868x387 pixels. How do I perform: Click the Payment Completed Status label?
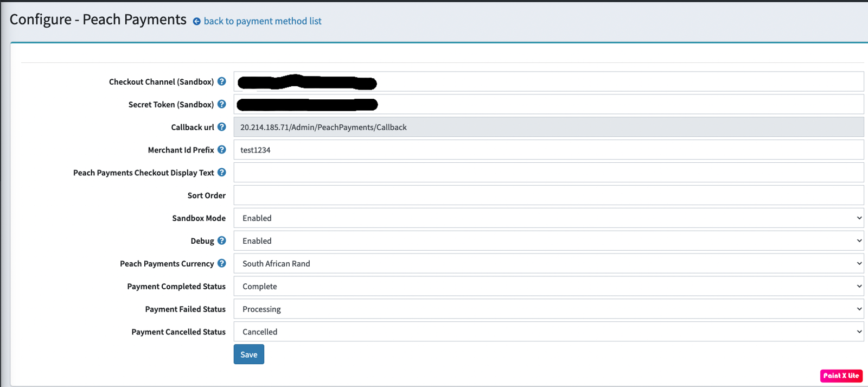pos(176,287)
